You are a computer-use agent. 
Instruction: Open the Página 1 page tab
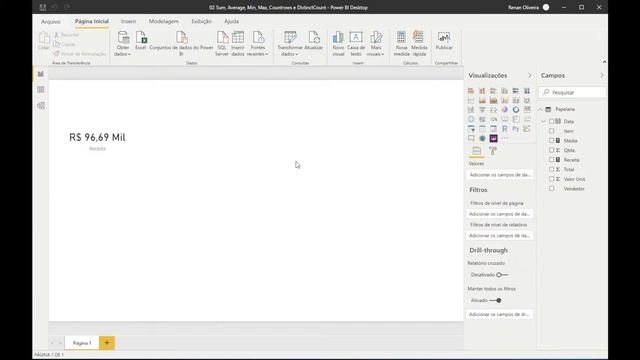pyautogui.click(x=82, y=343)
